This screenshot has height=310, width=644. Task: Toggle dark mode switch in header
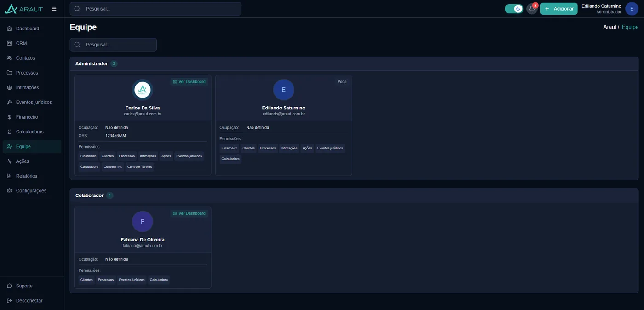pyautogui.click(x=514, y=9)
